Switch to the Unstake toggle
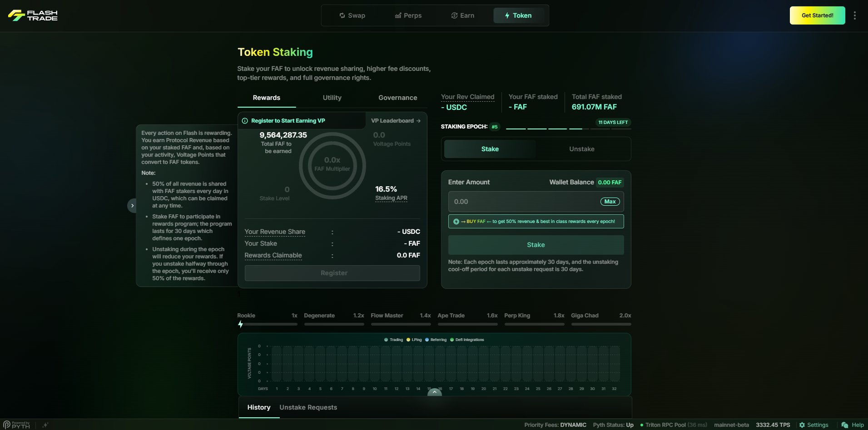 tap(581, 149)
